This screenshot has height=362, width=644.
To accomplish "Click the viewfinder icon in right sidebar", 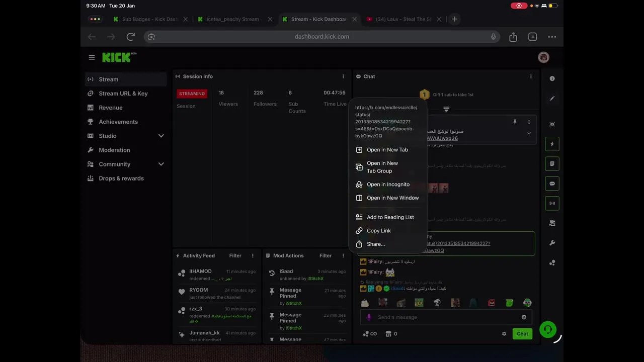I will coord(552,124).
